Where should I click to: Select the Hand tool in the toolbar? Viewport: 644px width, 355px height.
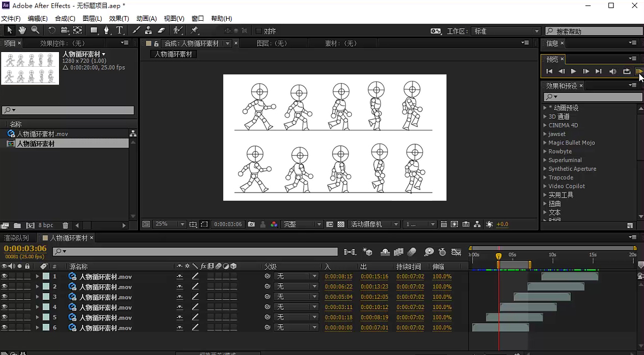click(22, 31)
